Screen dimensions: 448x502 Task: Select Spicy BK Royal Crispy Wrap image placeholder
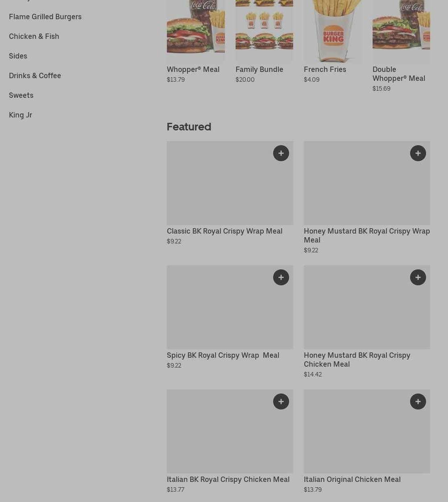point(230,307)
